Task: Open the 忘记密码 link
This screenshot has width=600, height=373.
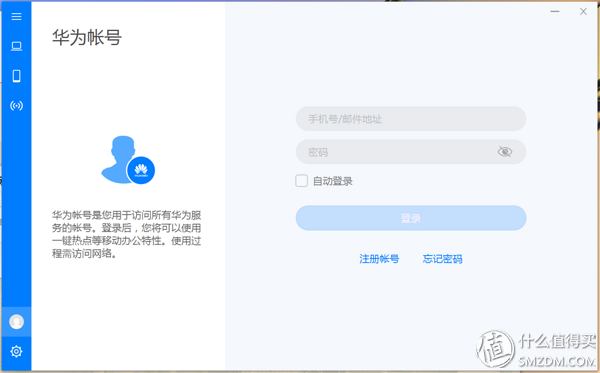Action: pyautogui.click(x=442, y=259)
